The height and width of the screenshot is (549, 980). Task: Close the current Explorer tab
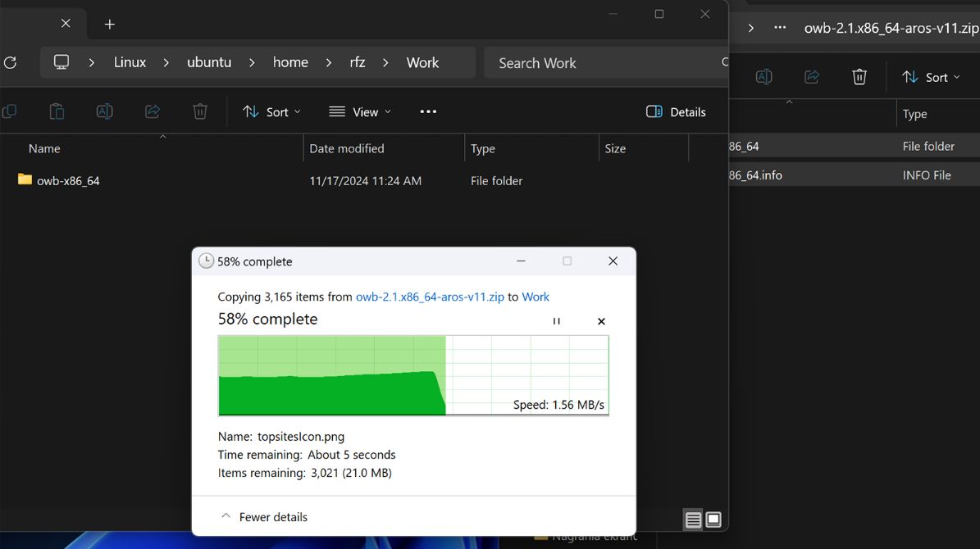click(x=66, y=24)
